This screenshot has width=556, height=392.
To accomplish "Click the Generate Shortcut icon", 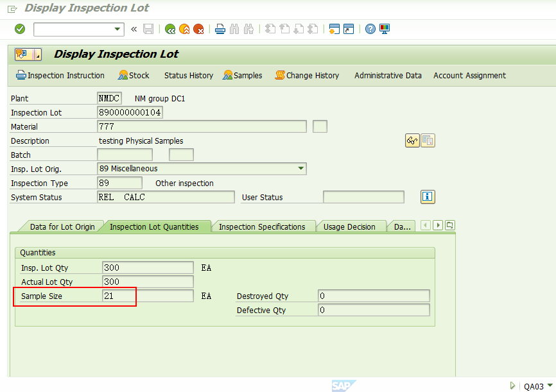I will pos(349,29).
